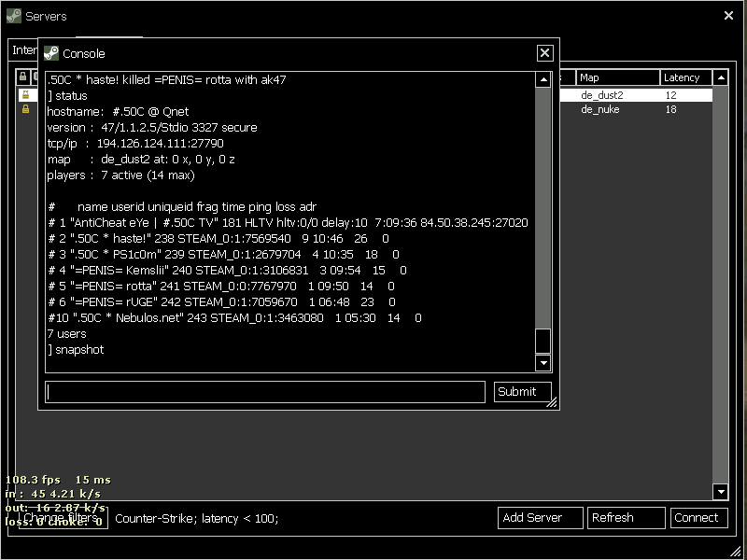This screenshot has width=747, height=560.
Task: Click latency value 18 for de_nuke
Action: tap(670, 109)
